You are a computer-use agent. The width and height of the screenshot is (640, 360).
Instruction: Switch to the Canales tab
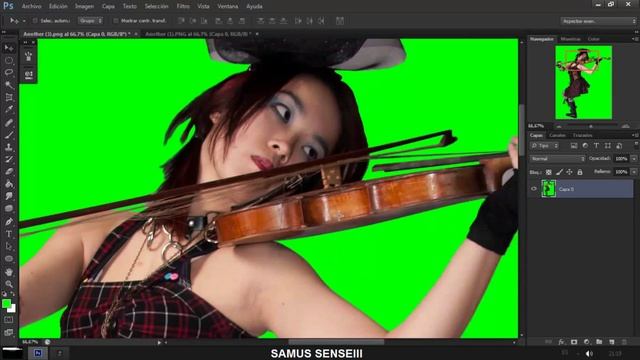click(x=557, y=135)
